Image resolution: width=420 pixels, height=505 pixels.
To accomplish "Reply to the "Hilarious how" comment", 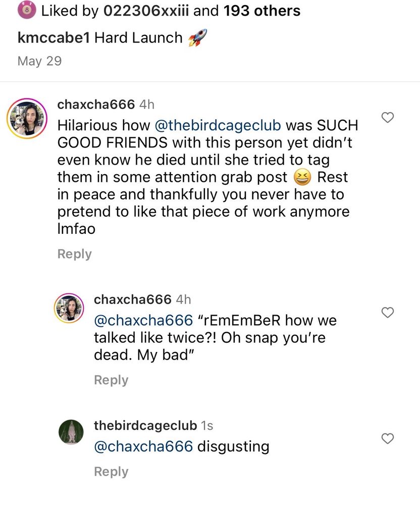I will 74,254.
